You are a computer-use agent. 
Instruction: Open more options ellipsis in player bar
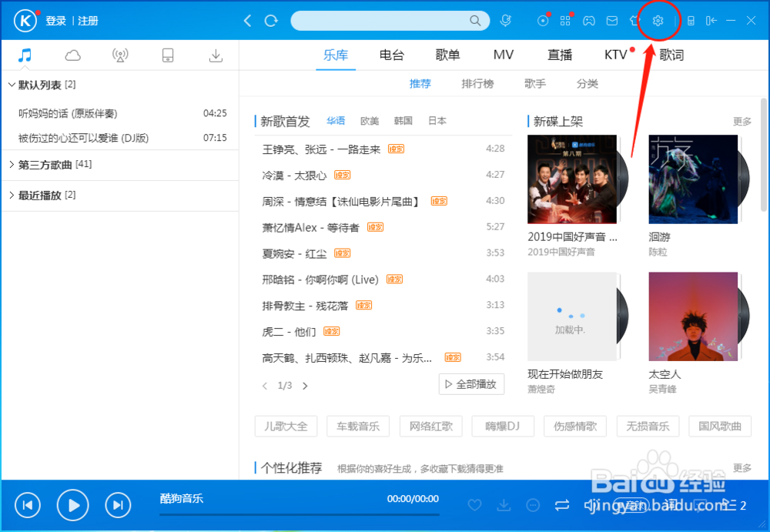click(x=533, y=504)
